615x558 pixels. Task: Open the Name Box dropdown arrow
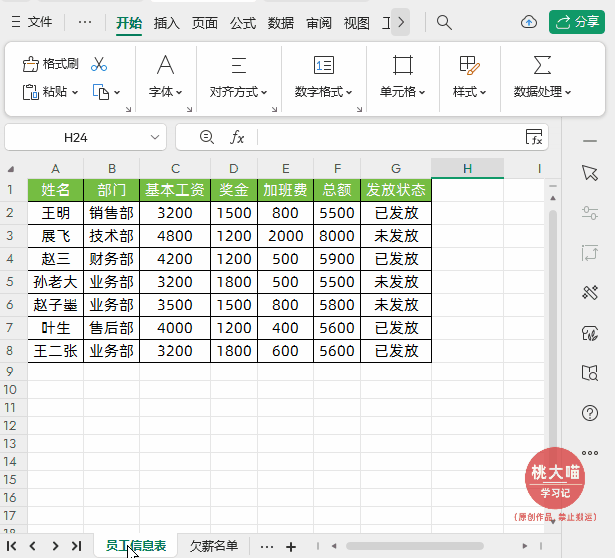click(155, 137)
